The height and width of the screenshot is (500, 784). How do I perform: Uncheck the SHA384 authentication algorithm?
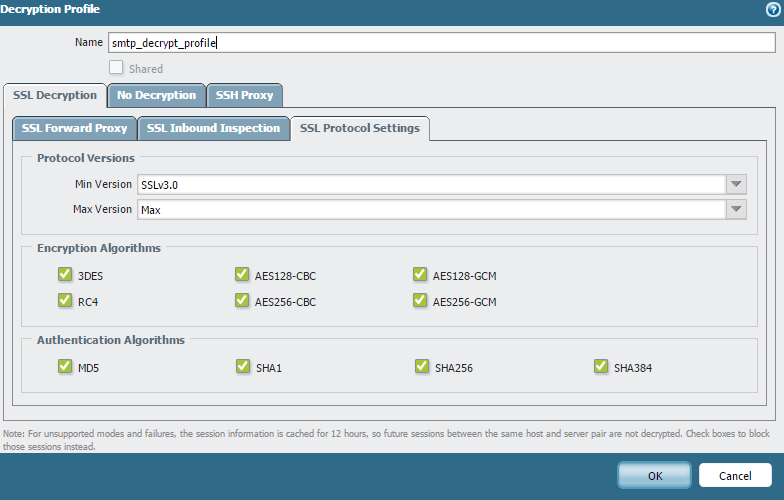[x=601, y=366]
